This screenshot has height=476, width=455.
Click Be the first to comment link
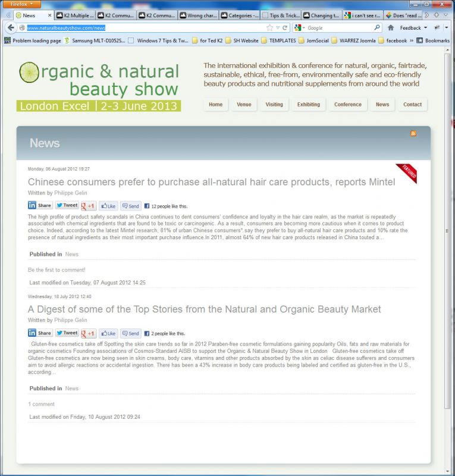coord(57,270)
